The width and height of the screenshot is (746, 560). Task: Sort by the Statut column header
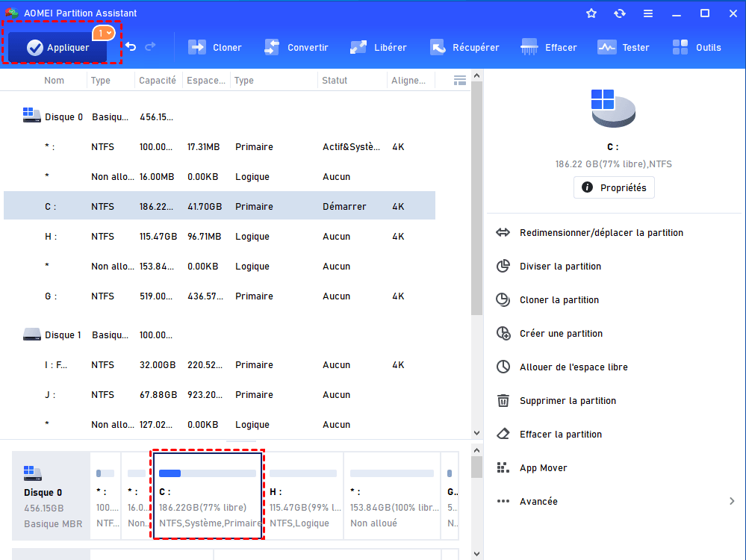point(335,81)
